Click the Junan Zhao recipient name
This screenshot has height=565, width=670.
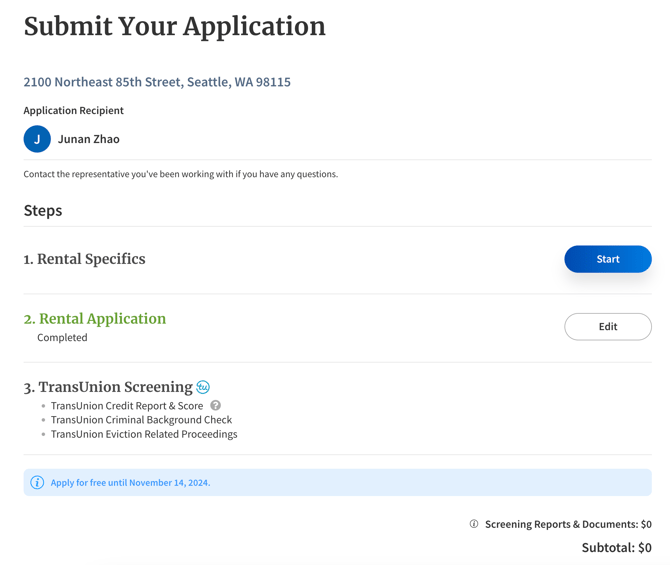(x=89, y=139)
